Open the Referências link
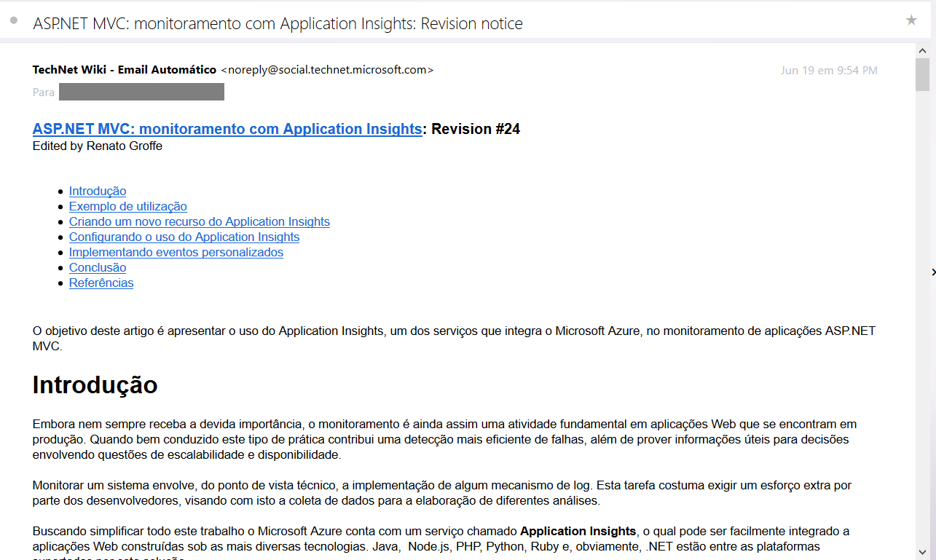 coord(101,283)
